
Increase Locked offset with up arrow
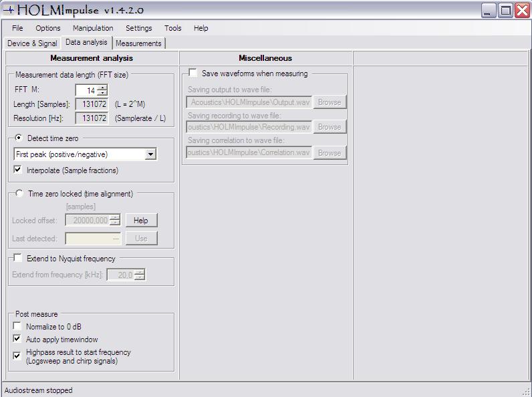[115, 217]
